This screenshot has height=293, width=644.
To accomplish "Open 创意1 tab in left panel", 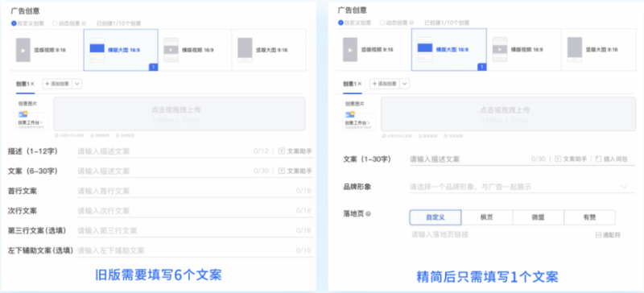I will pyautogui.click(x=23, y=84).
